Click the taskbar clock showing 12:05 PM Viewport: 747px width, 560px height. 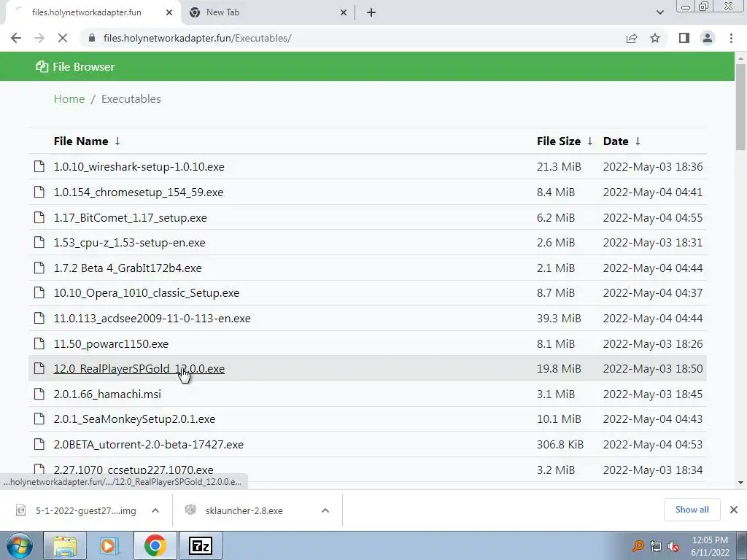point(710,546)
